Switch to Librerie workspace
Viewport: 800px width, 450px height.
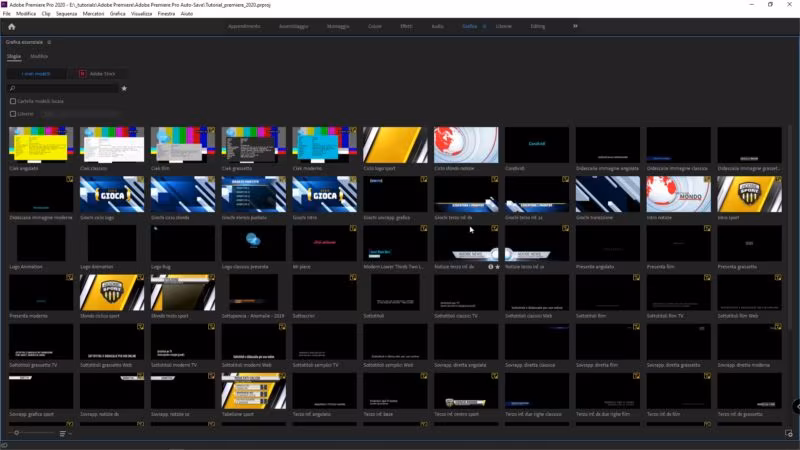504,27
